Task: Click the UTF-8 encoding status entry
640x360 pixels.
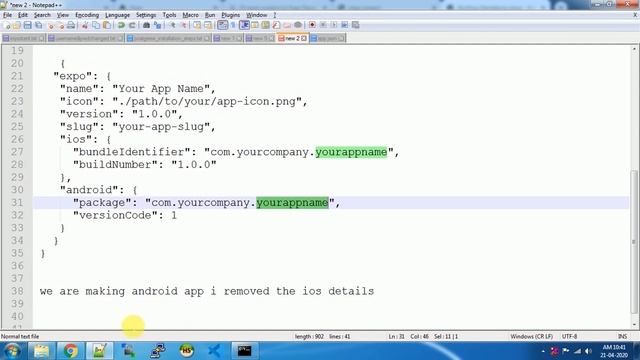Action: tap(569, 336)
